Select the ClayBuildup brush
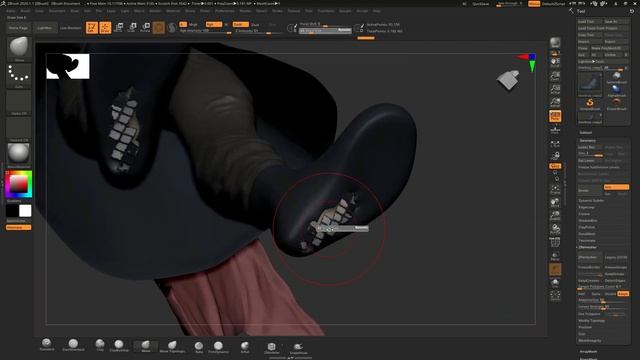The height and width of the screenshot is (360, 640). (119, 345)
